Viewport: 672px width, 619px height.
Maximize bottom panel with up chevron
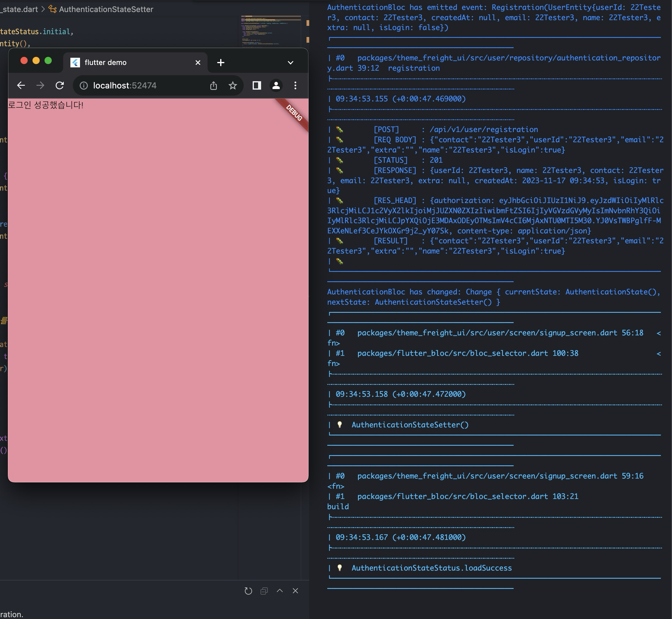tap(280, 591)
